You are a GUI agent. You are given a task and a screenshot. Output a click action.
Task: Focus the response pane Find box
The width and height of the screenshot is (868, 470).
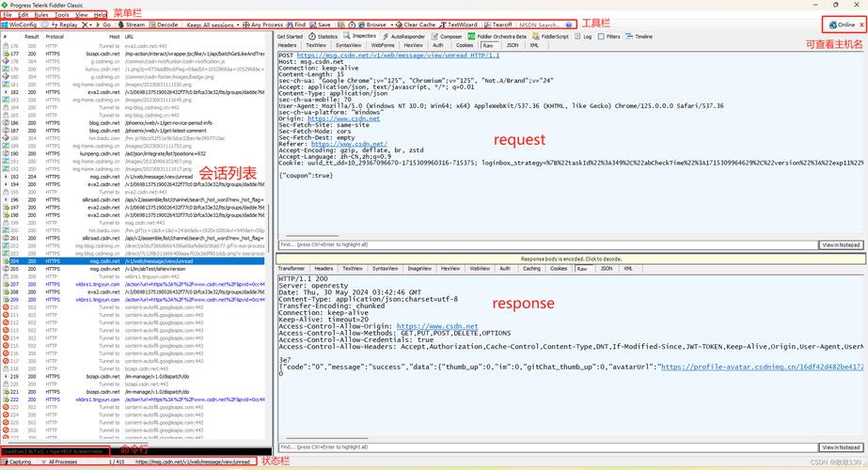pos(548,447)
